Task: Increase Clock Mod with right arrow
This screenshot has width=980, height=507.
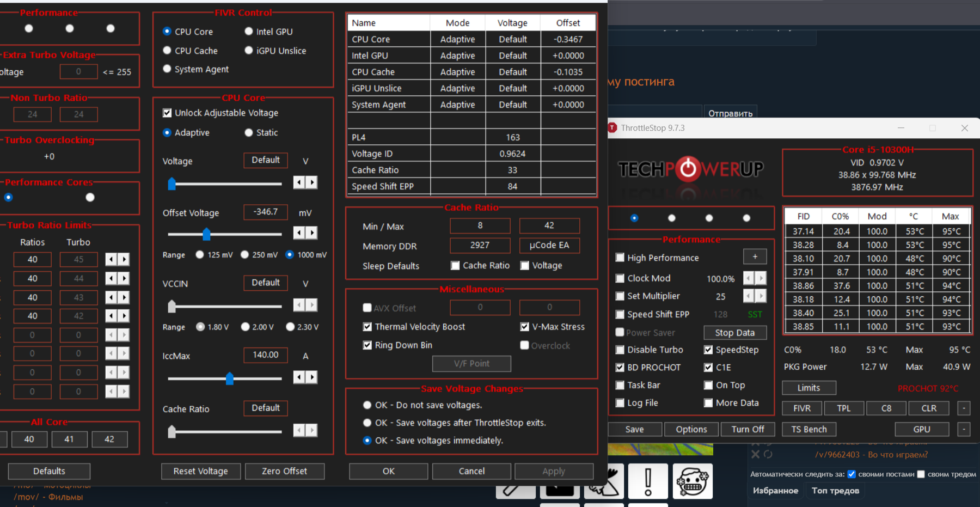Action: [761, 278]
